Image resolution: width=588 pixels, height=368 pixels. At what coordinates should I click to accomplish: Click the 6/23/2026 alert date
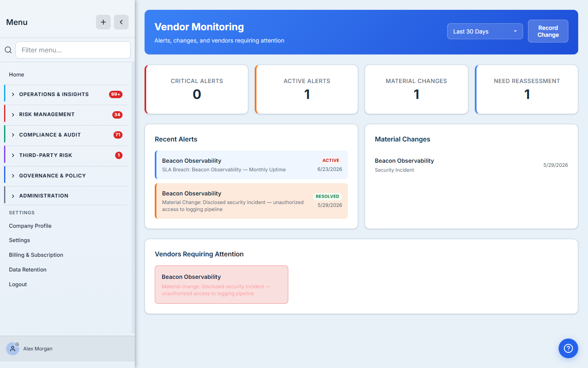coord(330,169)
